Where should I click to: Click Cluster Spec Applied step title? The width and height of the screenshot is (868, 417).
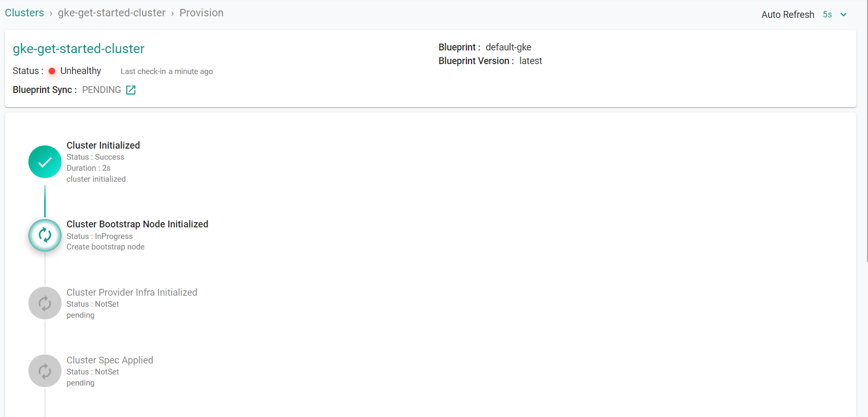pyautogui.click(x=110, y=360)
